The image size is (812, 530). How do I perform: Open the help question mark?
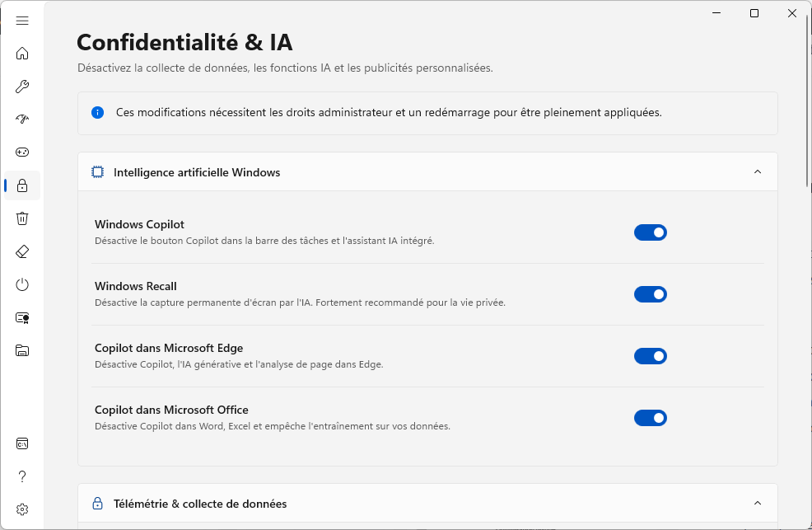[x=21, y=476]
